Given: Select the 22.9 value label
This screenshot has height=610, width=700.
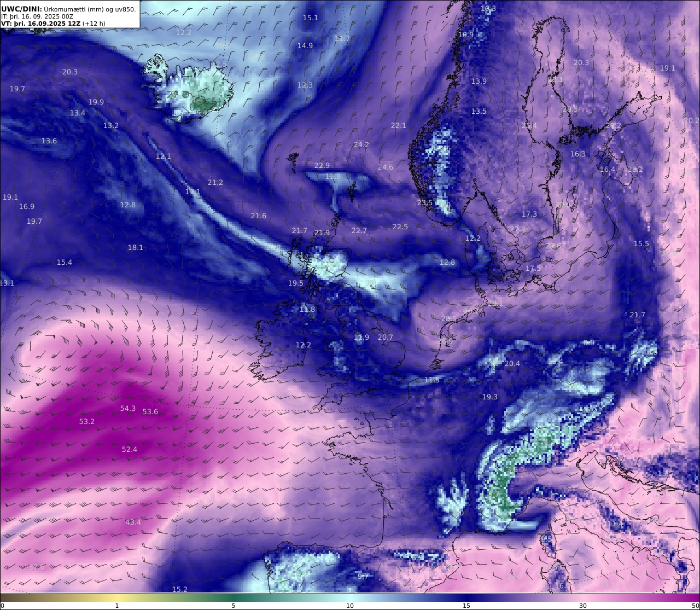Looking at the screenshot, I should [322, 166].
